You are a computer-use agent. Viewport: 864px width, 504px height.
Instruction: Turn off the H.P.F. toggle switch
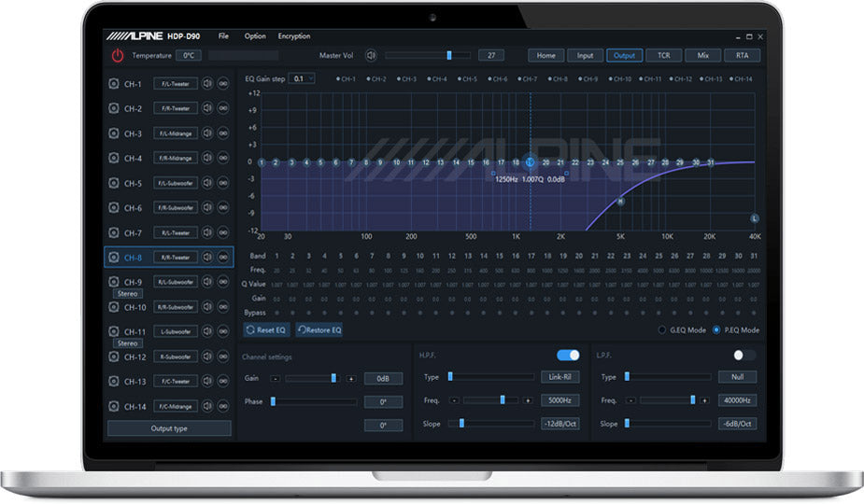[x=568, y=356]
